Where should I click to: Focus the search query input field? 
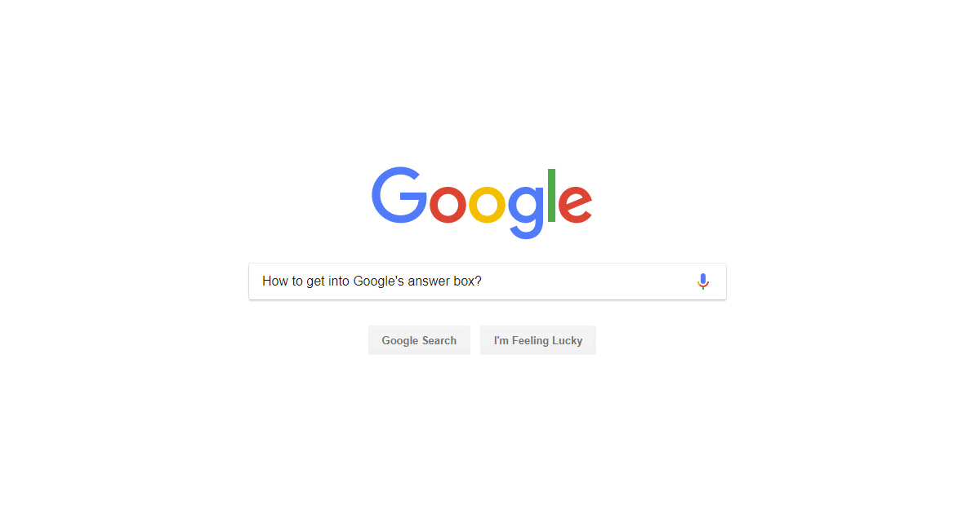coord(488,281)
